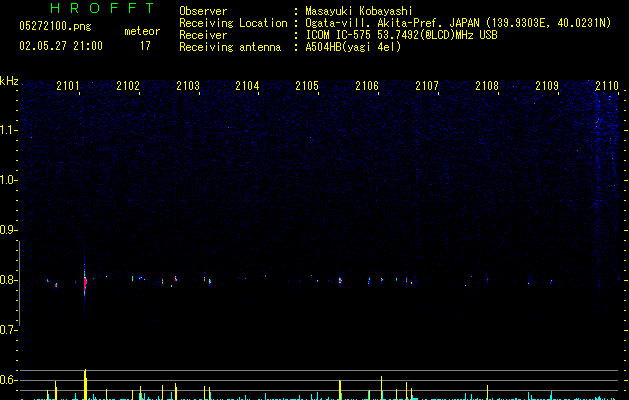Select the Ogata-vill. Akita-Pref. JAPAN location text
The image size is (629, 400).
pos(458,23)
